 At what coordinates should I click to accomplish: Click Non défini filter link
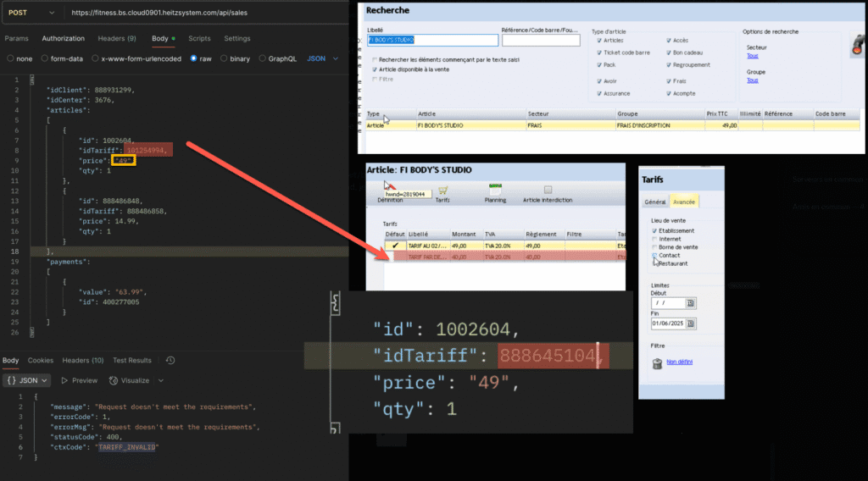(x=679, y=362)
